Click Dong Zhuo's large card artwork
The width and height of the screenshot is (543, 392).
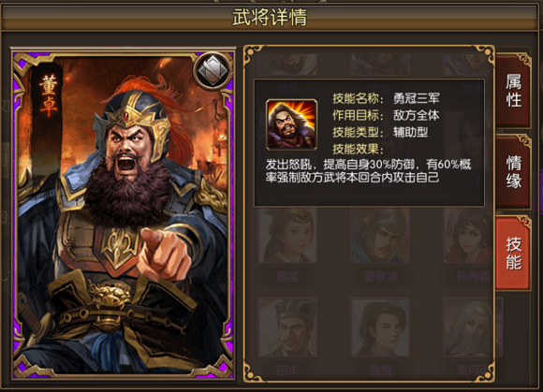click(x=123, y=212)
